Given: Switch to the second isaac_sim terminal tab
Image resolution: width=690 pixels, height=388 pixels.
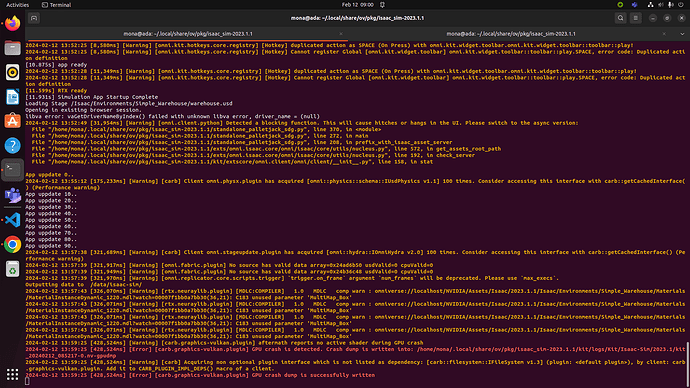Looking at the screenshot, I should tap(511, 34).
